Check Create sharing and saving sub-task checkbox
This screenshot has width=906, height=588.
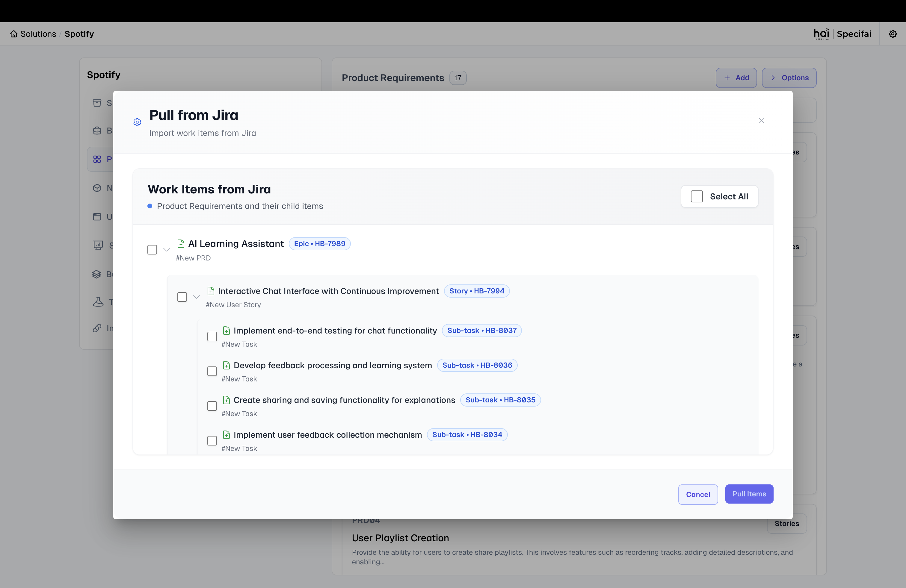[212, 406]
